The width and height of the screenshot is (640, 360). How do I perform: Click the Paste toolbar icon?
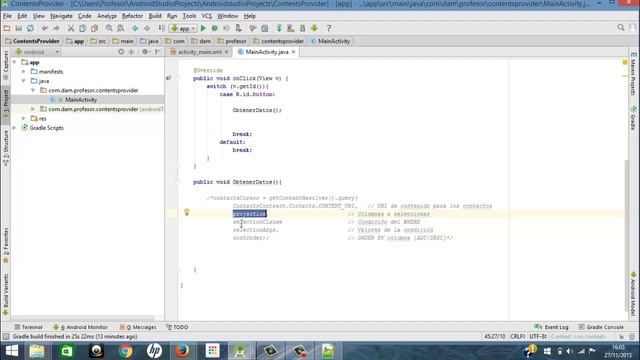(94, 28)
